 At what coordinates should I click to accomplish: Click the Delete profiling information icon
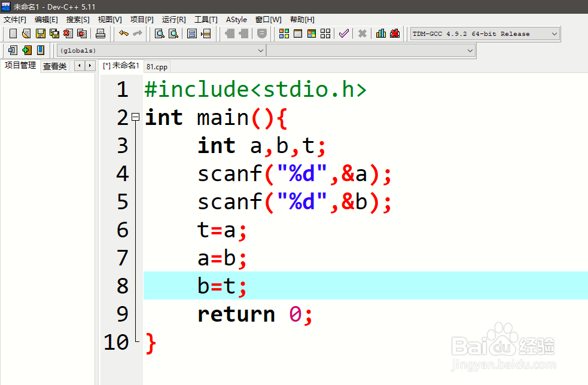395,33
